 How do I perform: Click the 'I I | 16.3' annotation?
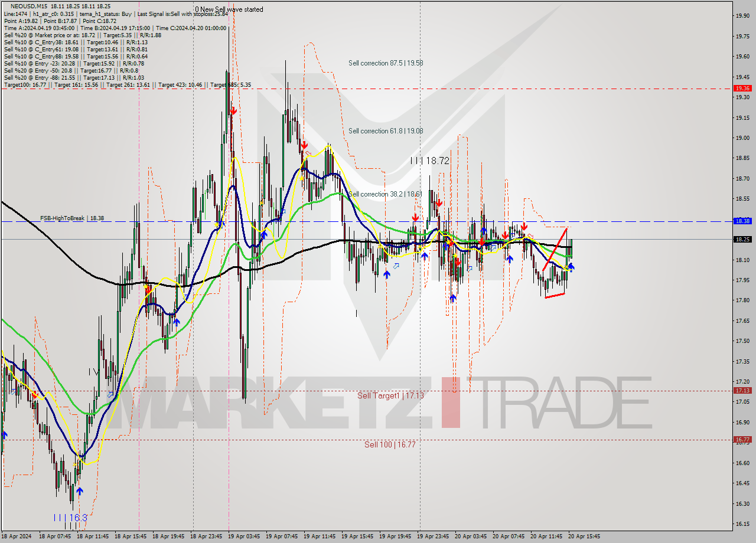tap(70, 518)
